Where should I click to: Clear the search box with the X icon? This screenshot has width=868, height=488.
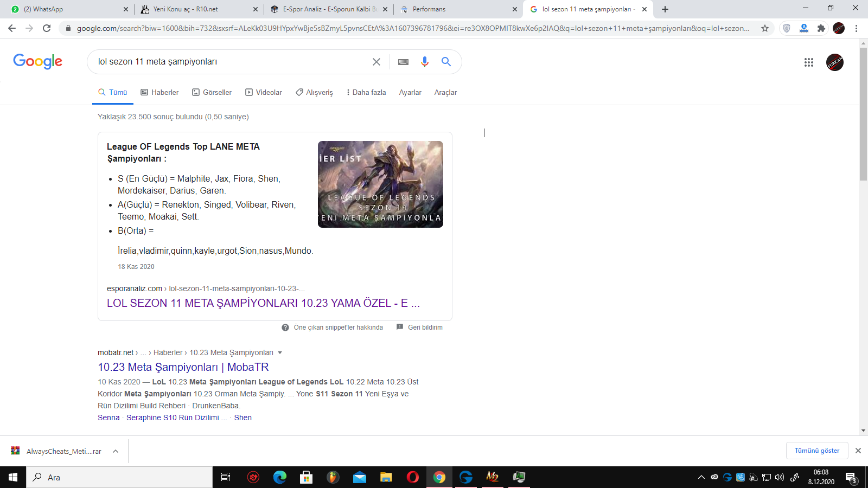coord(376,62)
